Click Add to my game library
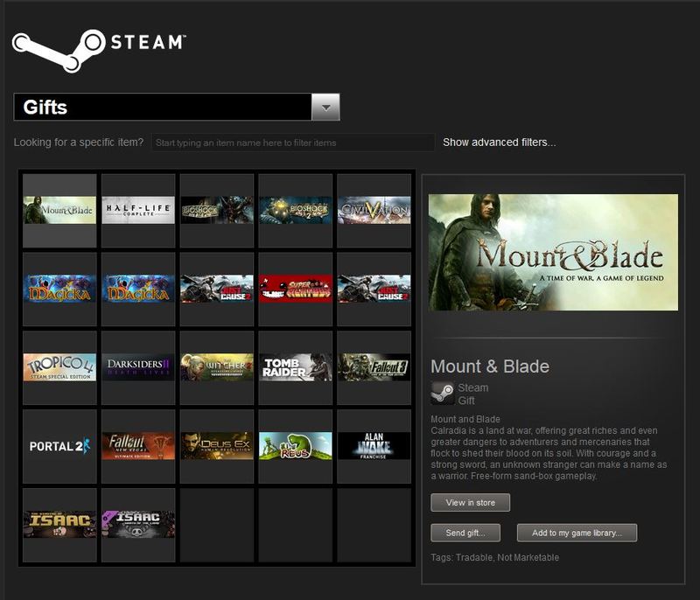The image size is (700, 600). pos(577,533)
